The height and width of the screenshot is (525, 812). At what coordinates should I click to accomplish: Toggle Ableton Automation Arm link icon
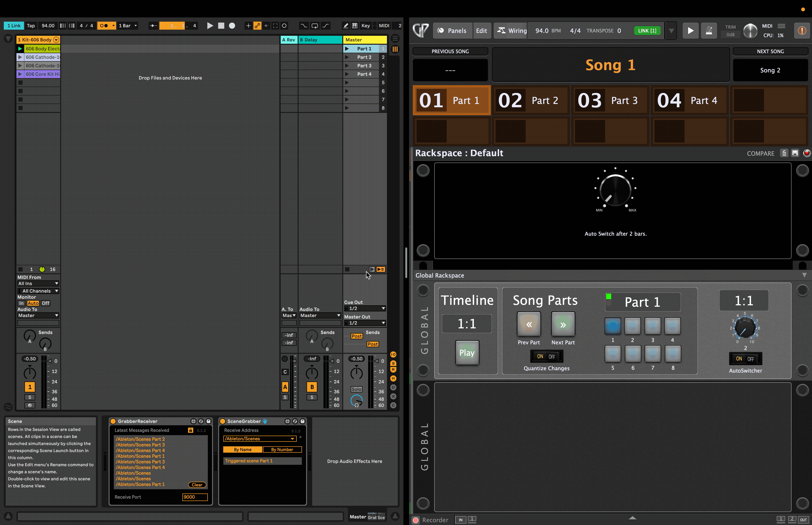point(257,26)
